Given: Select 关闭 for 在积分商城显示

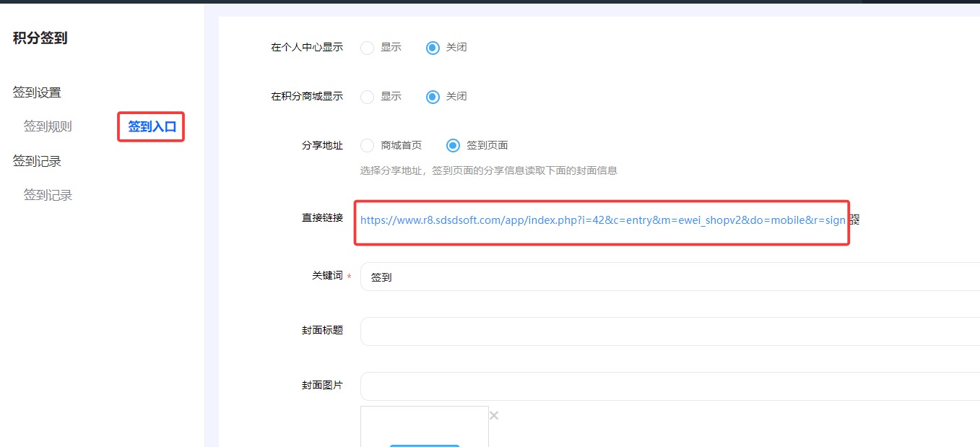Looking at the screenshot, I should (x=433, y=97).
